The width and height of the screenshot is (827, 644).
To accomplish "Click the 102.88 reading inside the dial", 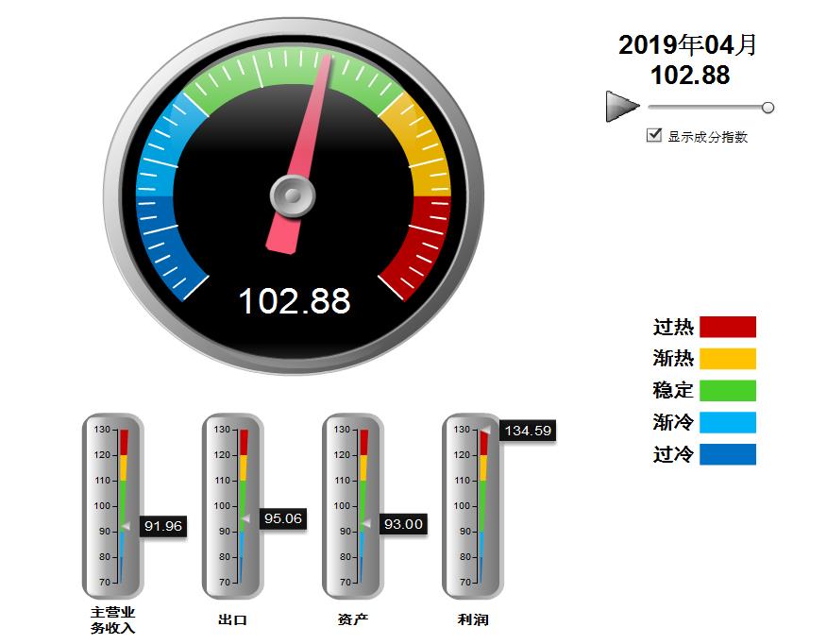I will click(x=294, y=301).
